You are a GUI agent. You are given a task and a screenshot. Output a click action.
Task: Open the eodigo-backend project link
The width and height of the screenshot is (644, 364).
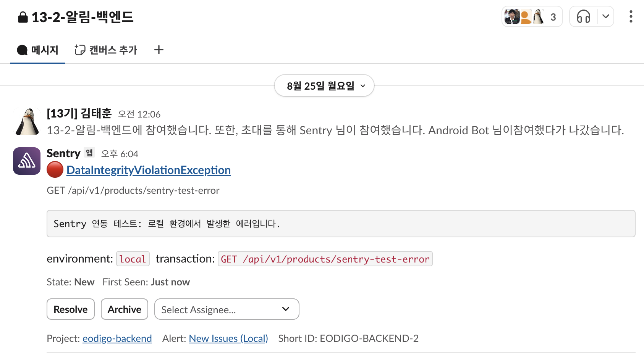point(117,338)
